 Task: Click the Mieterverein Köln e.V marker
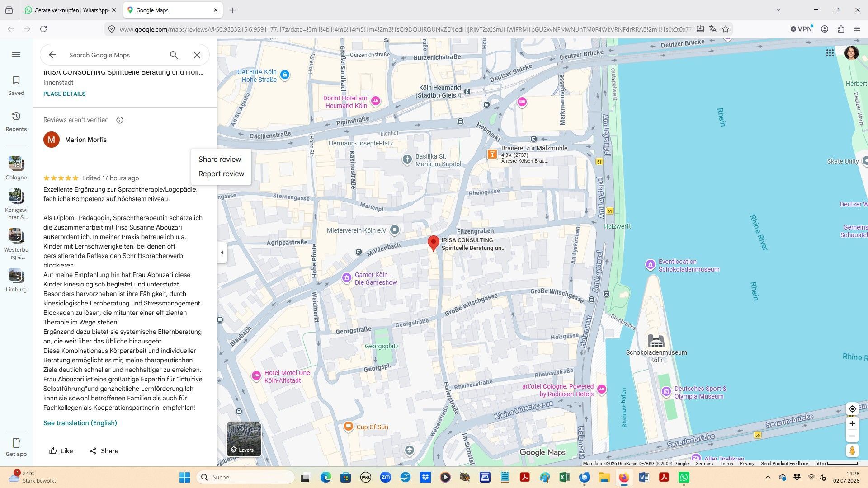tap(395, 230)
